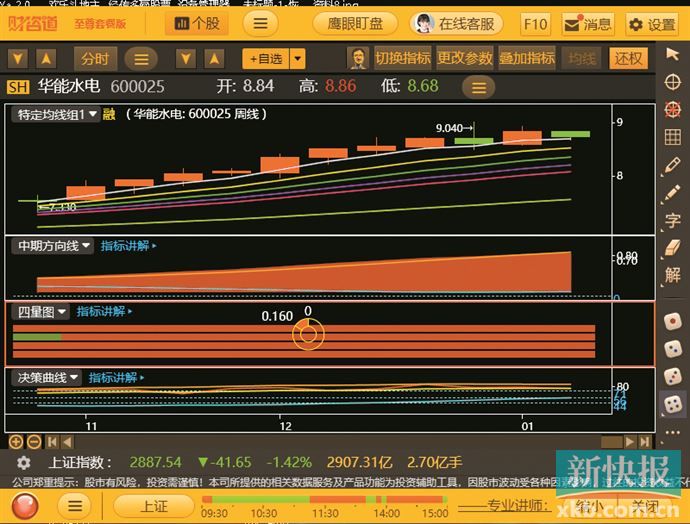
Task: Open the hamburger menu beside 个股
Action: pos(260,23)
